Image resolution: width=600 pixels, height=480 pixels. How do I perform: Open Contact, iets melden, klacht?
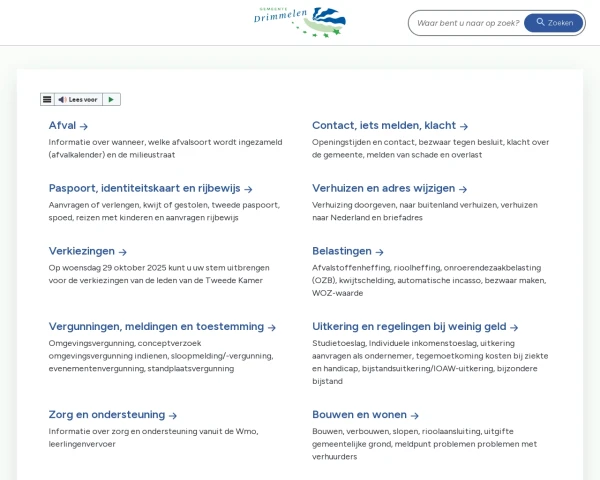(x=383, y=126)
